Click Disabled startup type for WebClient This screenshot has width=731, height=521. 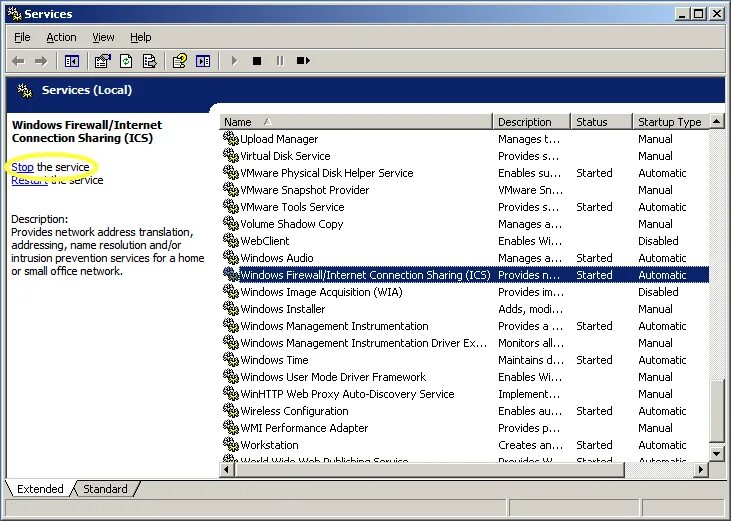click(658, 241)
